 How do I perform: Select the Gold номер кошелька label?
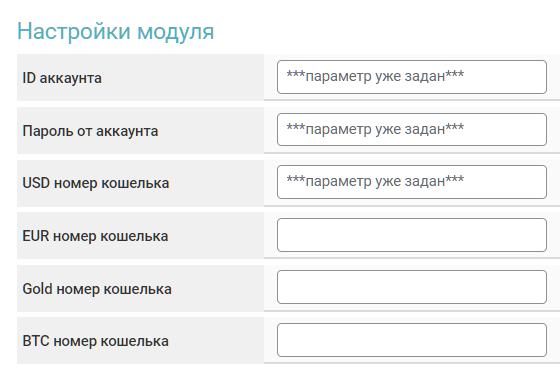[97, 289]
